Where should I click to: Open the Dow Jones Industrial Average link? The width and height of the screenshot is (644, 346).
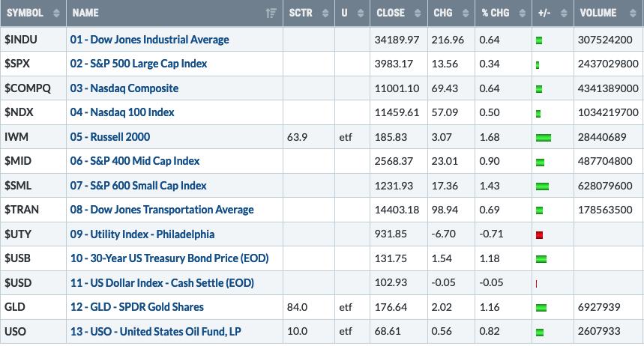(149, 40)
